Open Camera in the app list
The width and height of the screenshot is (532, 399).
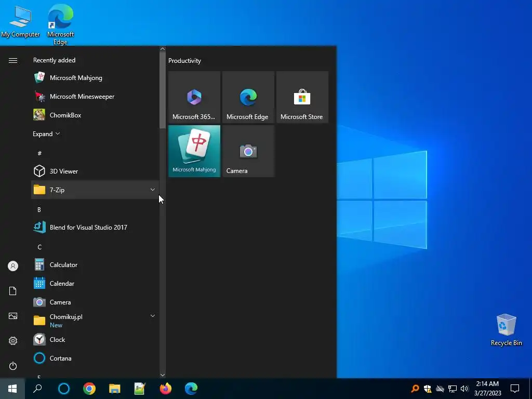tap(95, 302)
